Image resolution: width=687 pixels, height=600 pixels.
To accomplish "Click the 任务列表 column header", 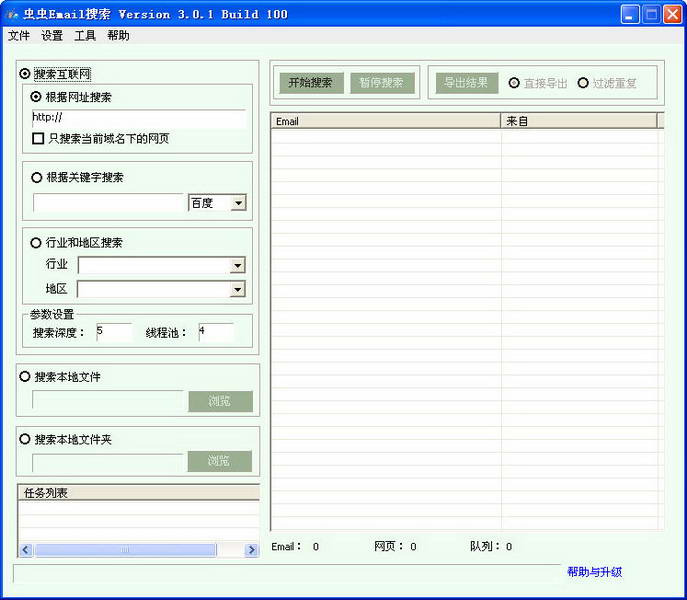I will 139,493.
